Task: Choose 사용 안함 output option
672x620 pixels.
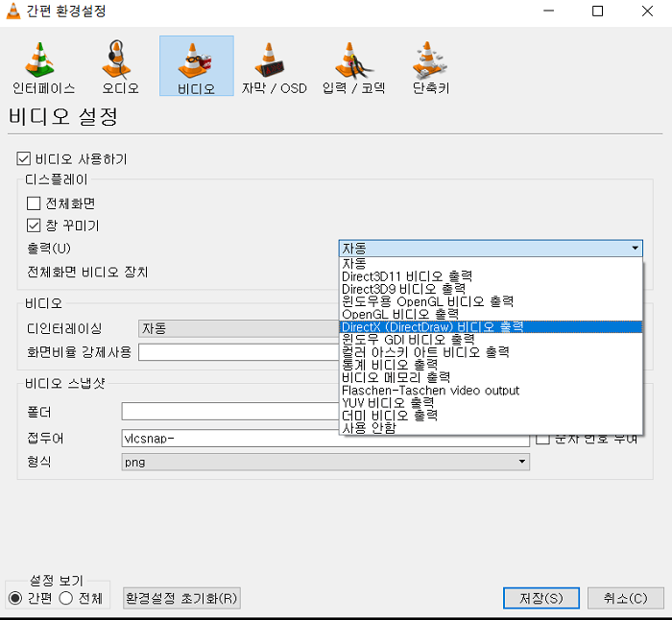Action: pos(491,428)
